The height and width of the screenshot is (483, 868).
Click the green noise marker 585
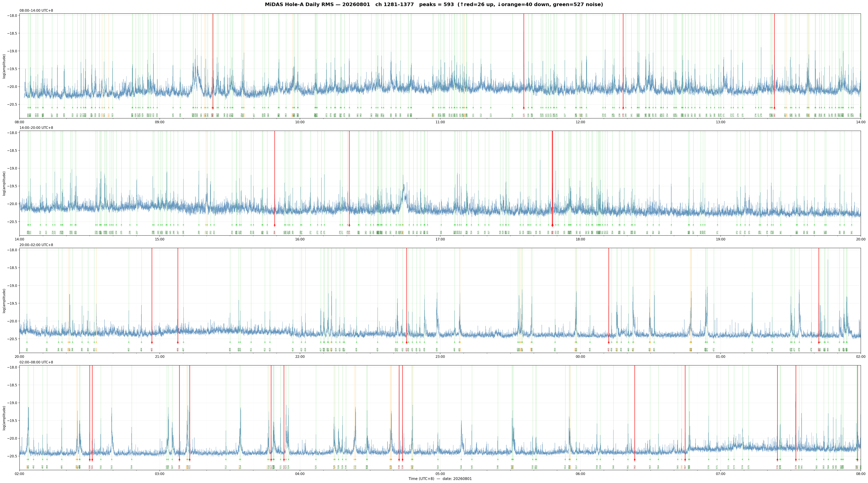833,459
